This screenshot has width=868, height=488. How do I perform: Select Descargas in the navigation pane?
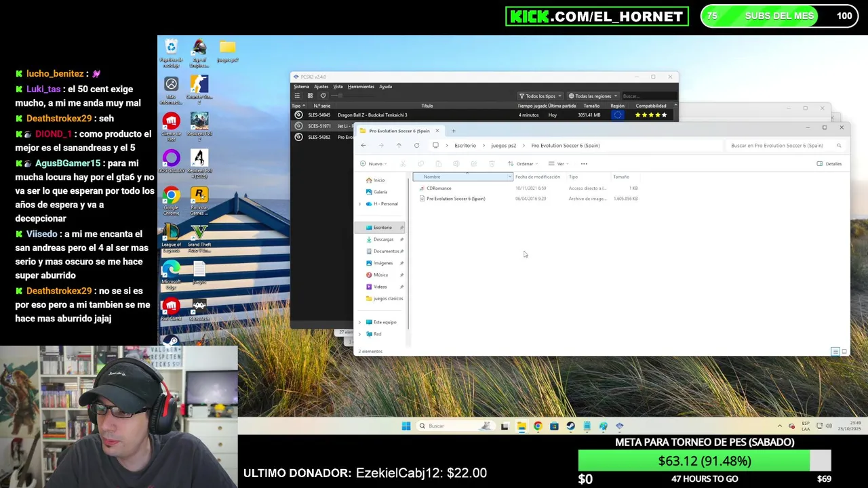tap(383, 239)
